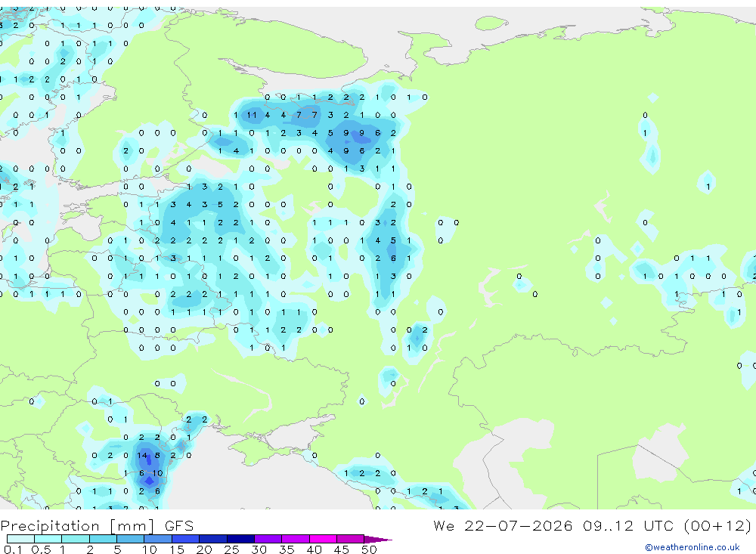The image size is (756, 554).
Task: Click the legend scale label '0.1'
Action: pos(14,549)
